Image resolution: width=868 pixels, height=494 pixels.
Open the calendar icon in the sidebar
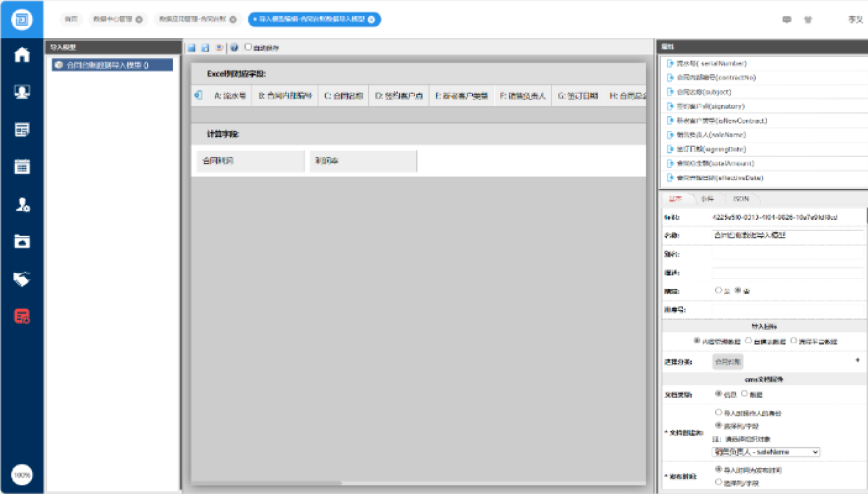(x=22, y=166)
